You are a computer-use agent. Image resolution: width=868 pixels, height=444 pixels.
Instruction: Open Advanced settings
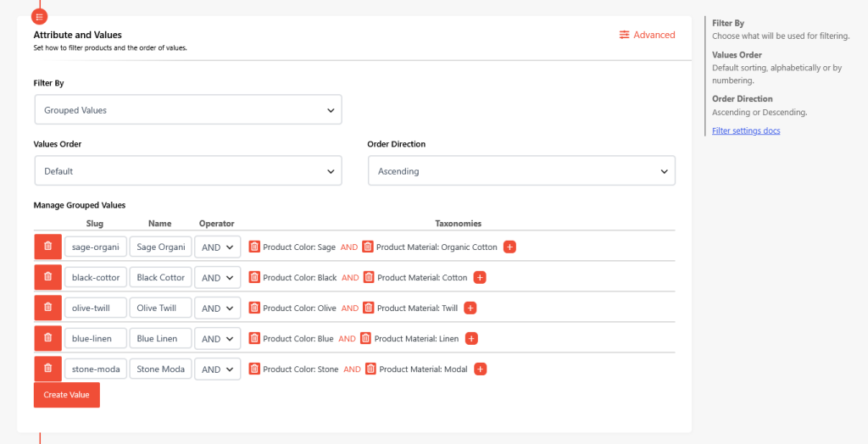click(647, 35)
